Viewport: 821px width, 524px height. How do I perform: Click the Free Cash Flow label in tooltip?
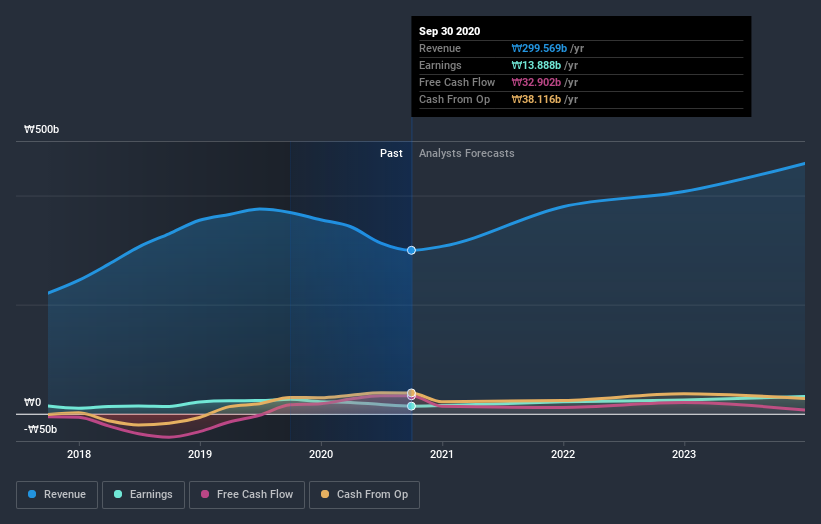[x=457, y=82]
